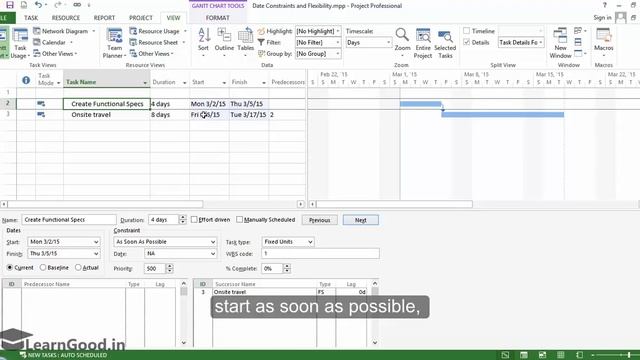Open the FORMAT ribbon tab
The height and width of the screenshot is (360, 640).
218,18
